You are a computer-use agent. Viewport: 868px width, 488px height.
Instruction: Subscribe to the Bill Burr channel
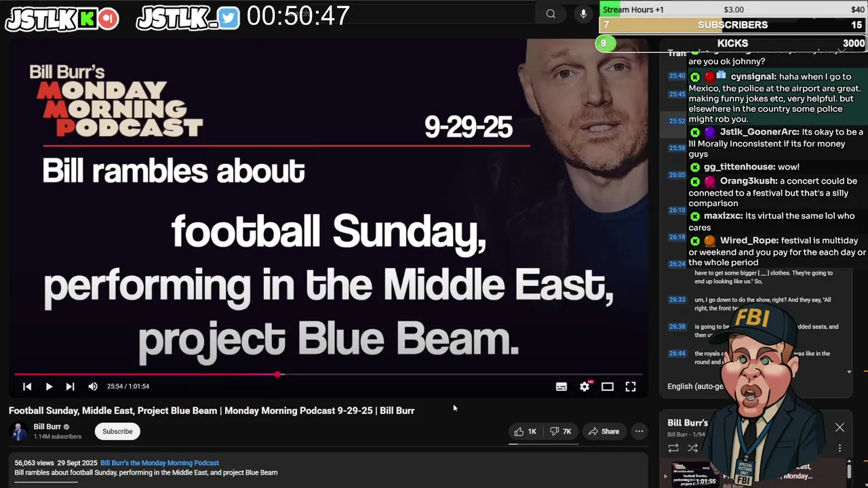[117, 431]
